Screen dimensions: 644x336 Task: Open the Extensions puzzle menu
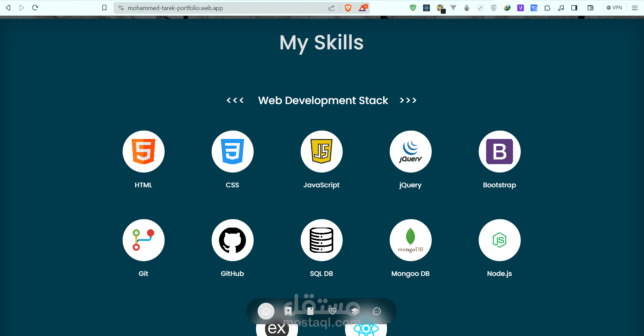547,8
